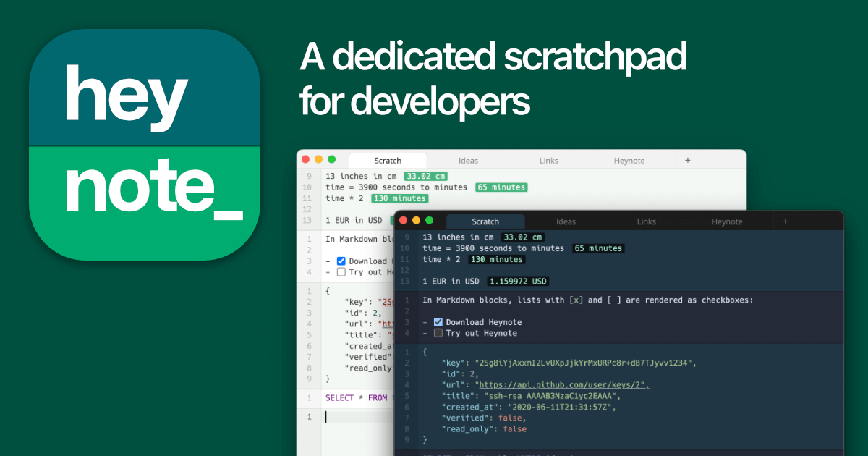
Task: Tick the Try out checkbox in the light window
Action: 341,272
